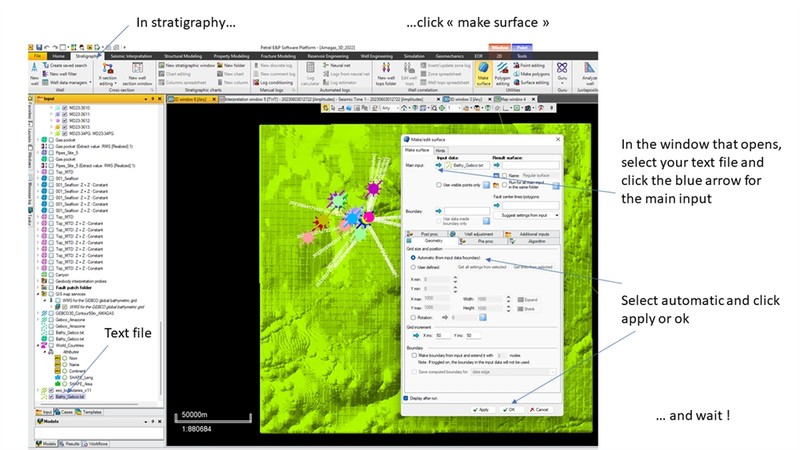This screenshot has width=800, height=450.
Task: Click the Point editing tool
Action: 529,65
